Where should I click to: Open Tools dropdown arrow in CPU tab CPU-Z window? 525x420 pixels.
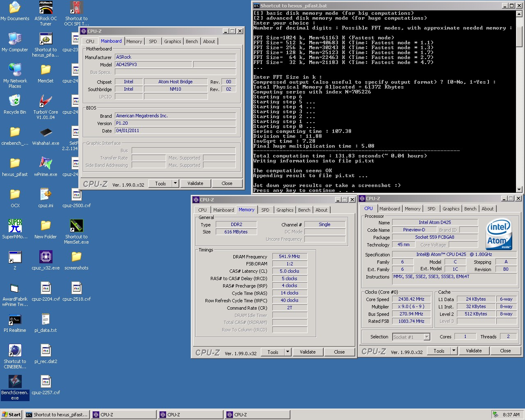click(454, 351)
